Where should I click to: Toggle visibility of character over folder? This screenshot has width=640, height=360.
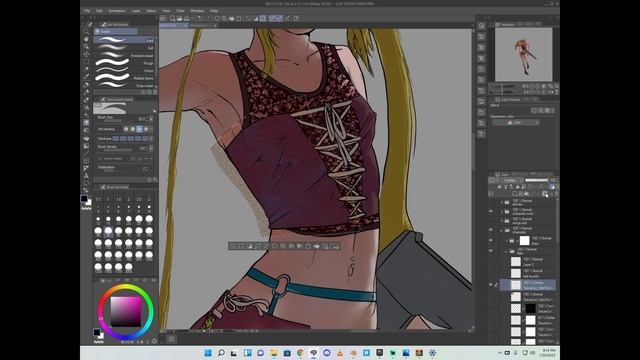click(491, 211)
